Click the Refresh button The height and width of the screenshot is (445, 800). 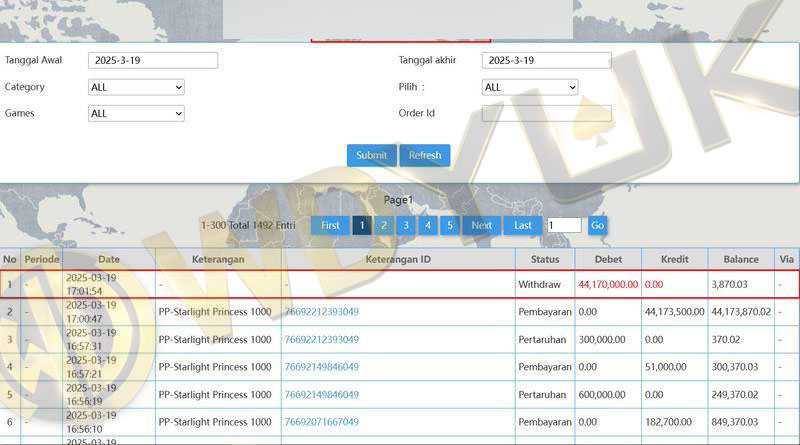tap(425, 155)
